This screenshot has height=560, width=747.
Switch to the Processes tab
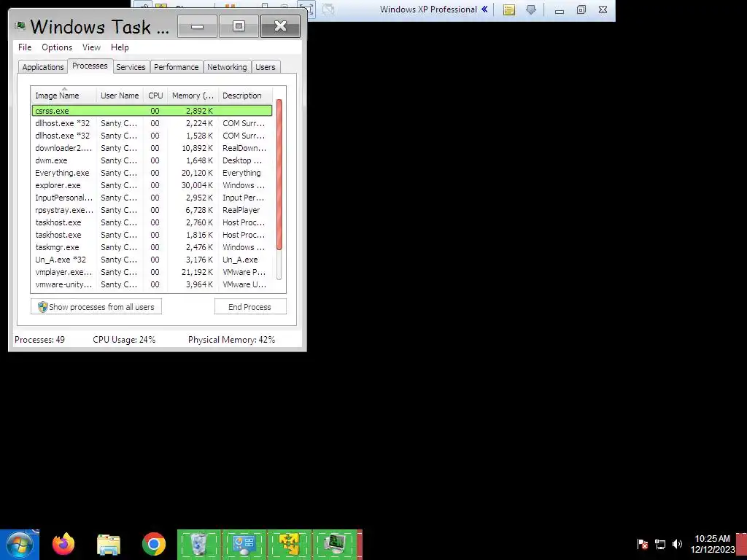coord(90,66)
